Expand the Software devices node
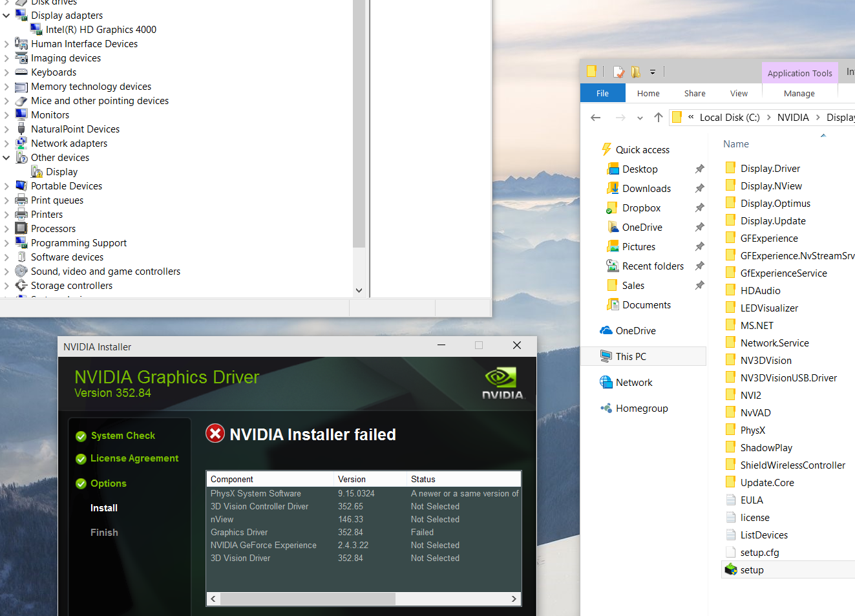The height and width of the screenshot is (616, 855). pyautogui.click(x=6, y=257)
